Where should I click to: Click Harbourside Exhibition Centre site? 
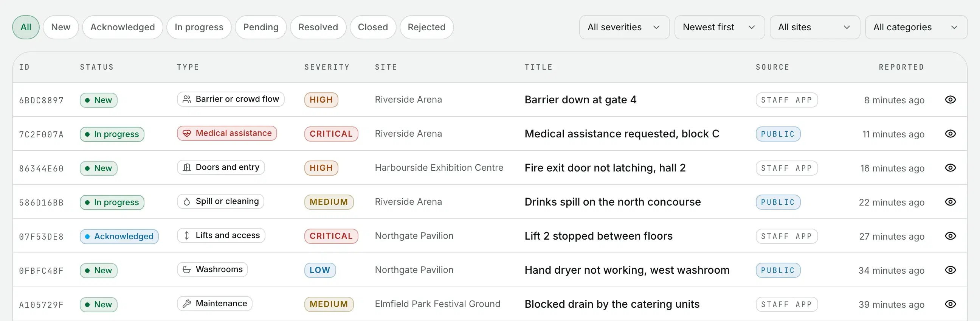point(439,168)
